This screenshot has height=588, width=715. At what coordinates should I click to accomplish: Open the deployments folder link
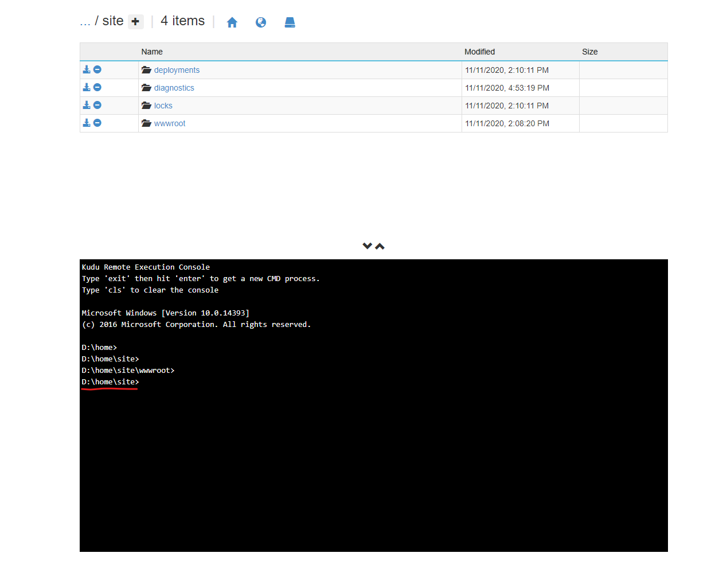pyautogui.click(x=177, y=70)
